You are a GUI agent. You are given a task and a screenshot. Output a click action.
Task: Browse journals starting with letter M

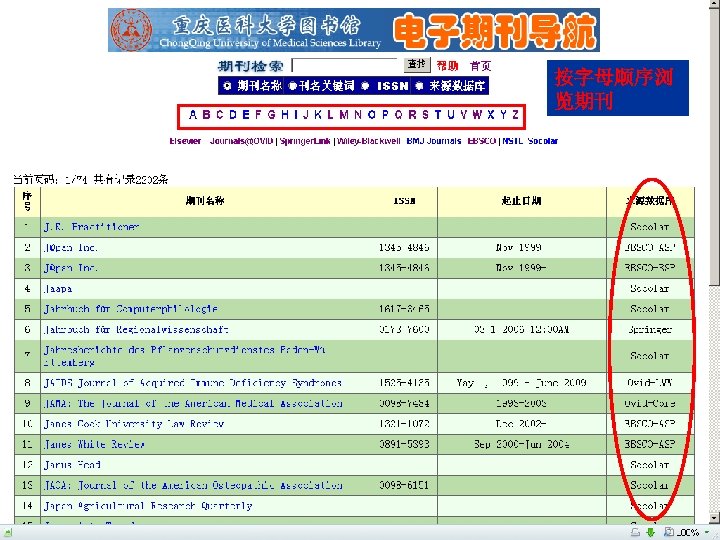[343, 115]
